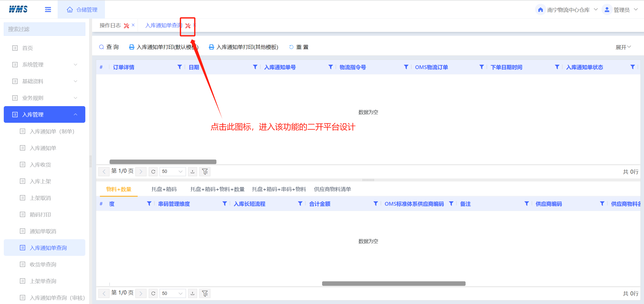Click the upper table horizontal scrollbar
Viewport: 644px width, 304px height.
163,162
